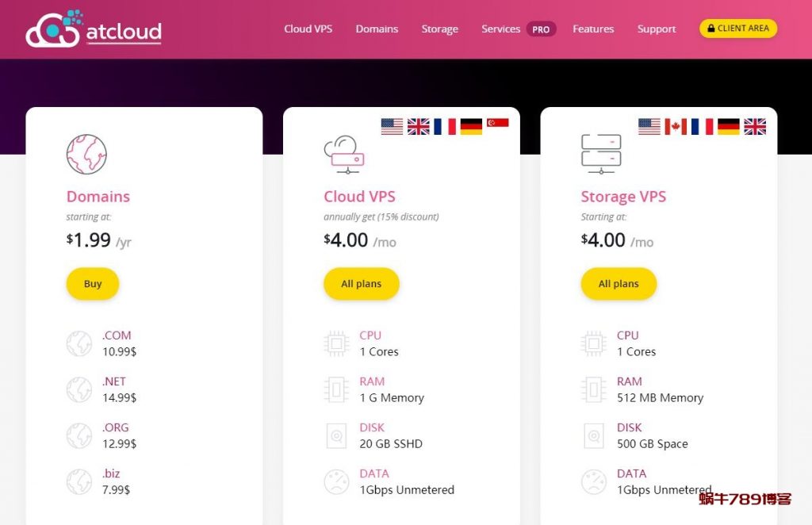Viewport: 812px width, 525px height.
Task: Select the globe icon above Domains pricing card
Action: (x=87, y=154)
